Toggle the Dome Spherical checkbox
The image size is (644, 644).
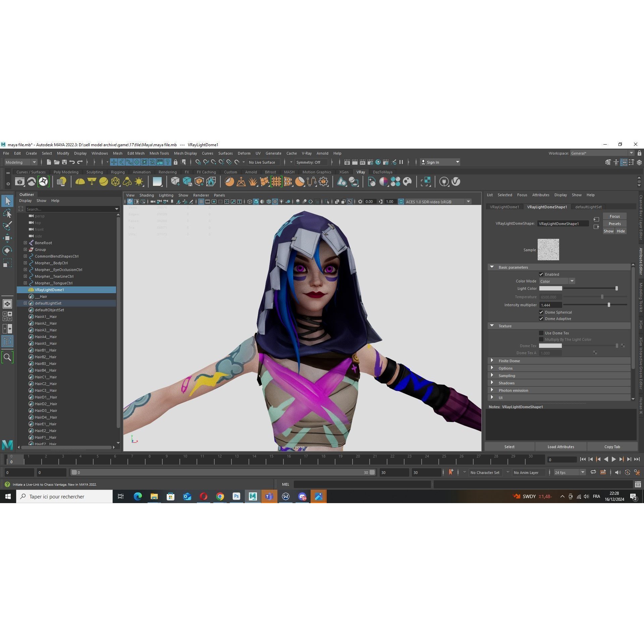click(x=541, y=312)
